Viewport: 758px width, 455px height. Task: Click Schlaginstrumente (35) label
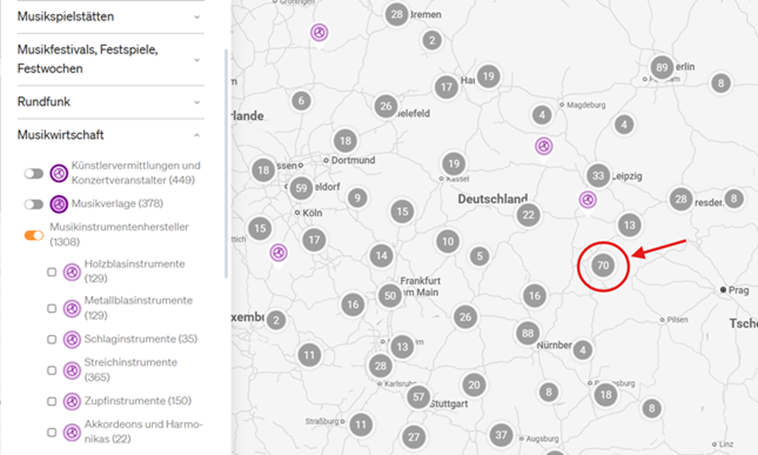[x=141, y=339]
